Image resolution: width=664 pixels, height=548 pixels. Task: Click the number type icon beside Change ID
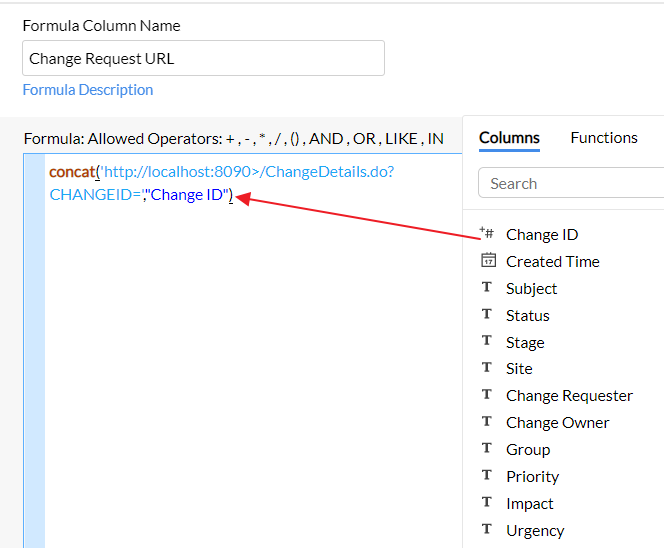point(487,233)
